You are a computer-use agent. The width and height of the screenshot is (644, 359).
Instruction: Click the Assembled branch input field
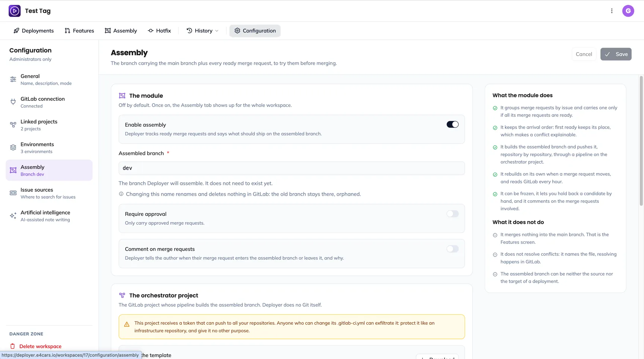pos(292,168)
